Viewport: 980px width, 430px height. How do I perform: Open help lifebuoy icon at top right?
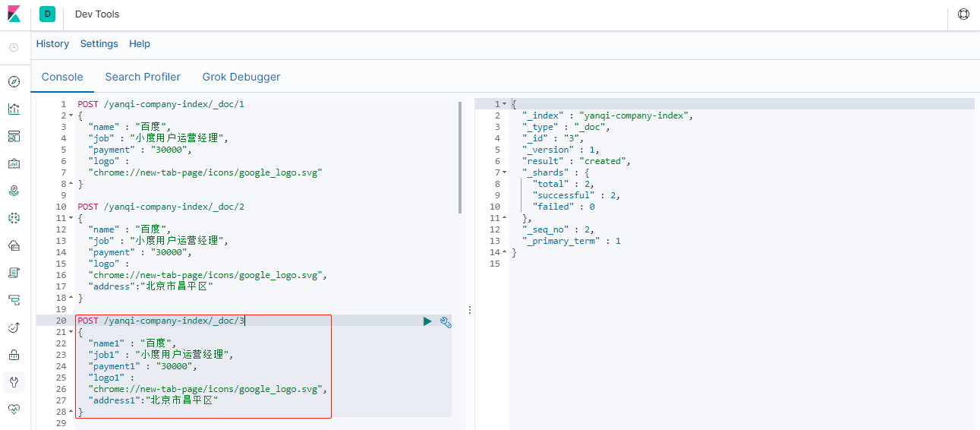pos(964,14)
